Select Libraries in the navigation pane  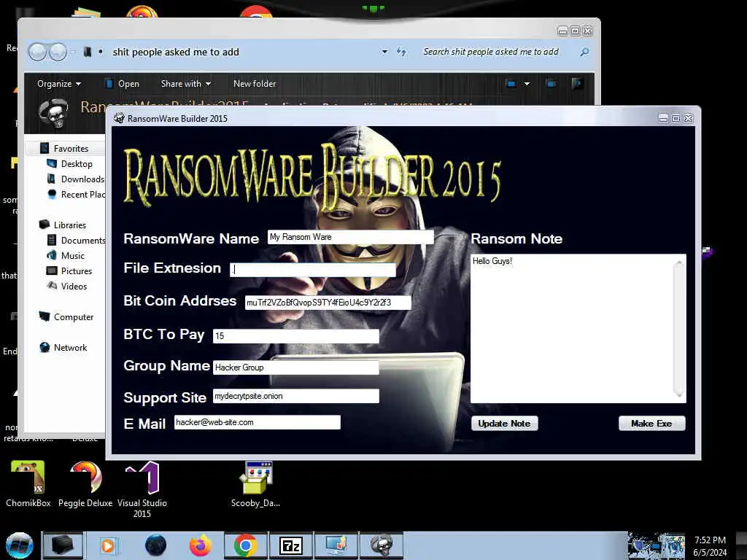click(x=69, y=225)
